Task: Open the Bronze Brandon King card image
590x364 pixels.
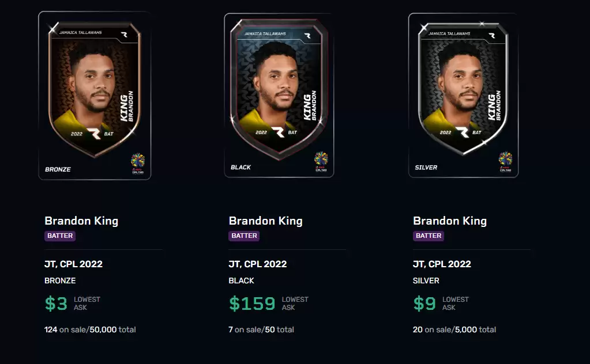Action: pyautogui.click(x=95, y=96)
